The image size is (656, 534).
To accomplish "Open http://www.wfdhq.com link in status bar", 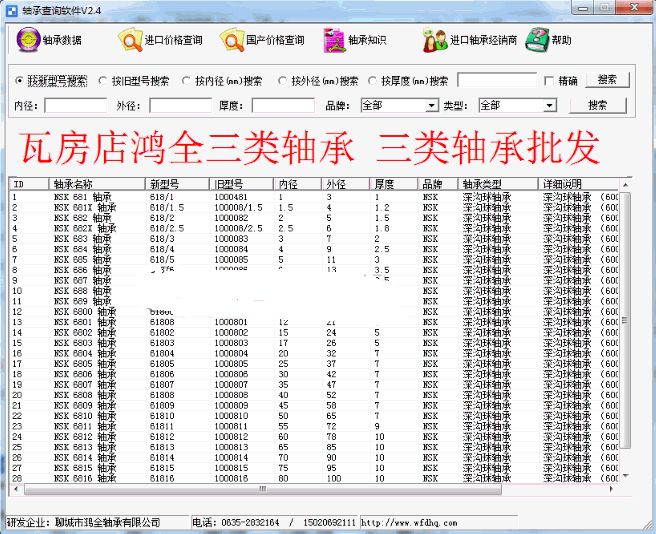I will [409, 523].
